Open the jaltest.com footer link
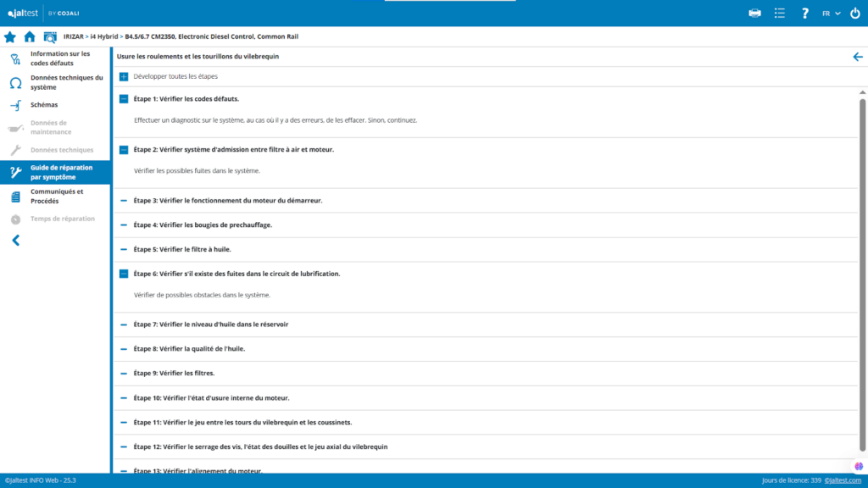The width and height of the screenshot is (868, 488). (x=843, y=480)
